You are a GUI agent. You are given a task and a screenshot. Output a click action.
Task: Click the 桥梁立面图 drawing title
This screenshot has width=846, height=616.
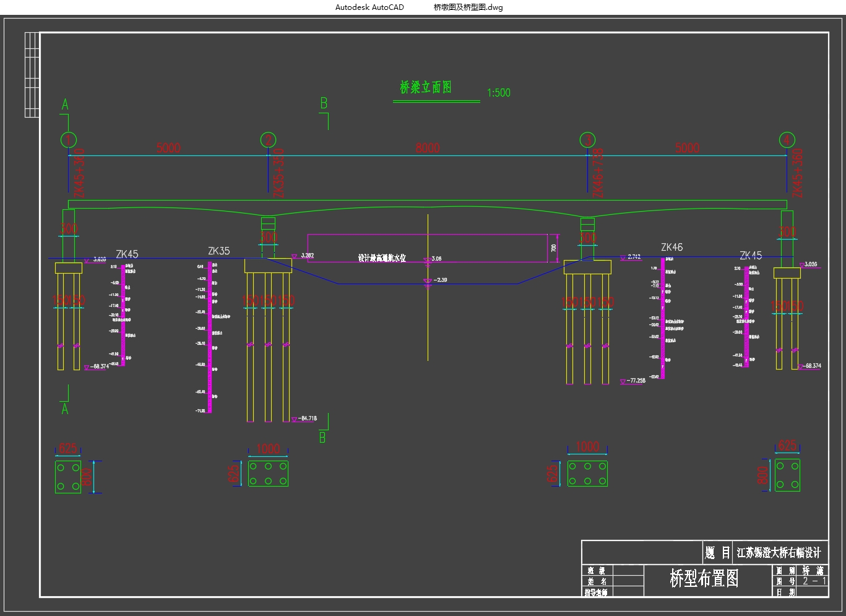tap(426, 88)
